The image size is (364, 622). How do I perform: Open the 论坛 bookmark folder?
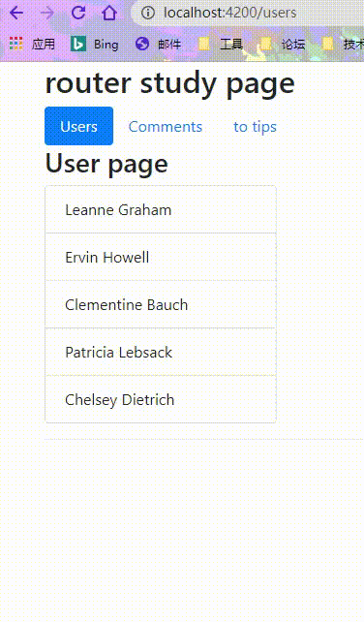point(283,44)
